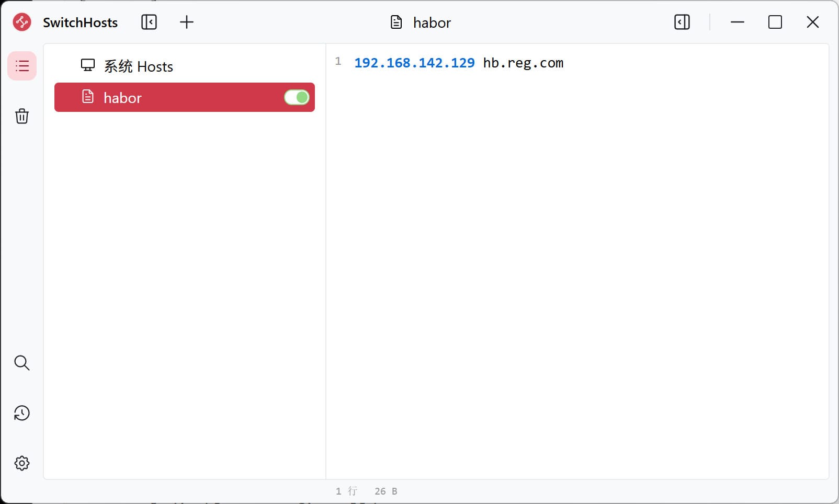Open the settings gear
Viewport: 839px width, 504px height.
[x=22, y=463]
